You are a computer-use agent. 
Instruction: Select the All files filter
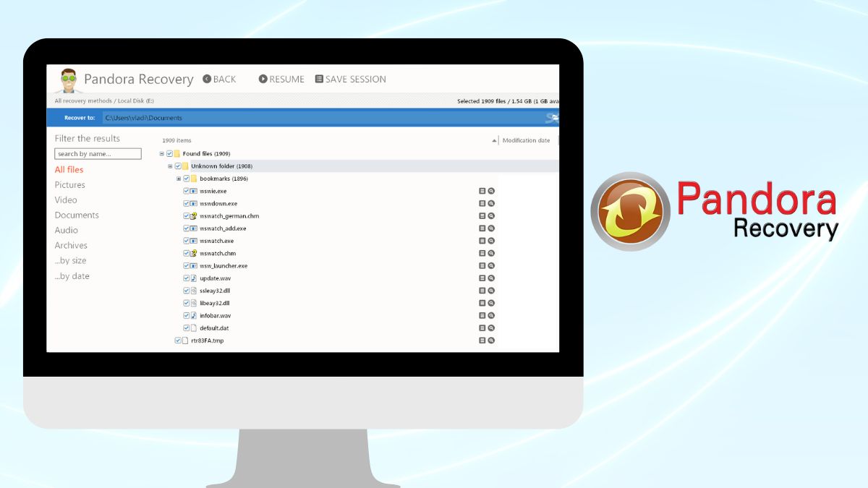(69, 170)
